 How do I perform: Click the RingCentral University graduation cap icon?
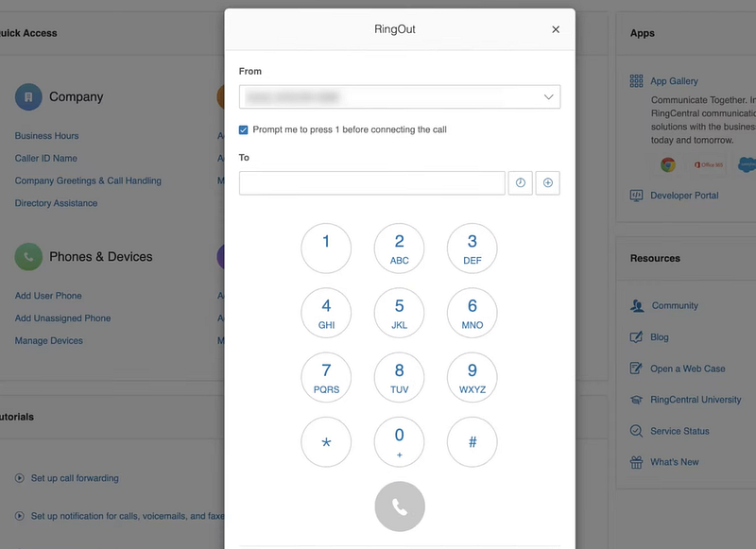[x=636, y=400]
